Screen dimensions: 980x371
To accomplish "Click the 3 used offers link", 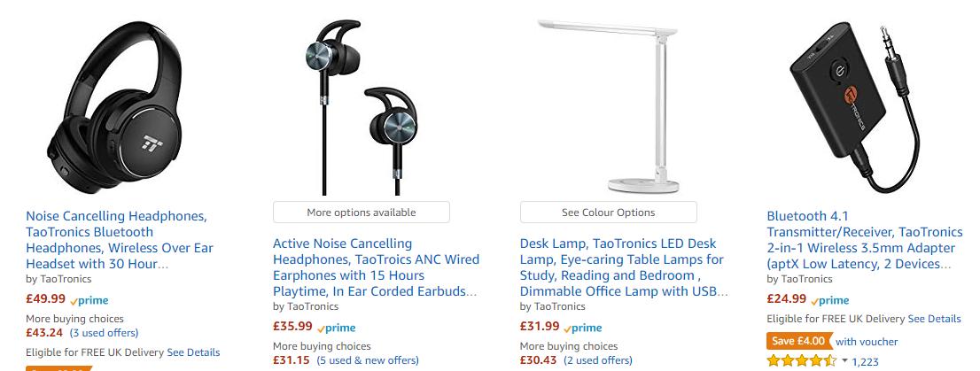I will [104, 333].
